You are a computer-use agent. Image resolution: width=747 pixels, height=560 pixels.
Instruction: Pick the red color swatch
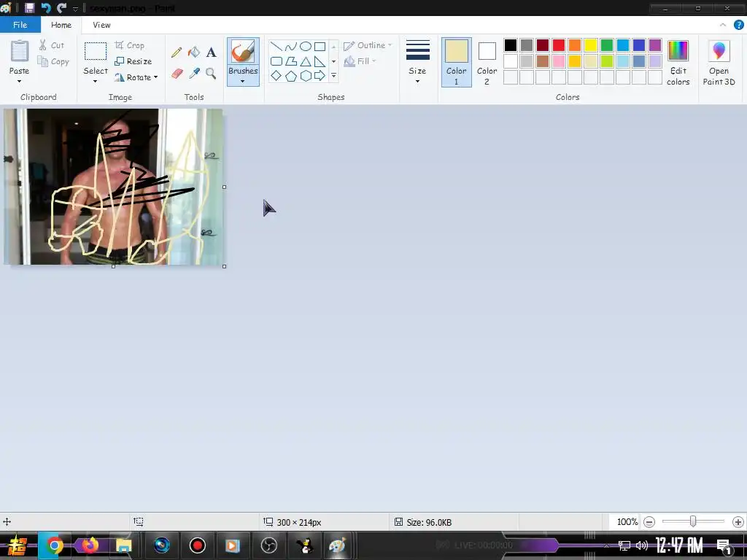coord(558,45)
